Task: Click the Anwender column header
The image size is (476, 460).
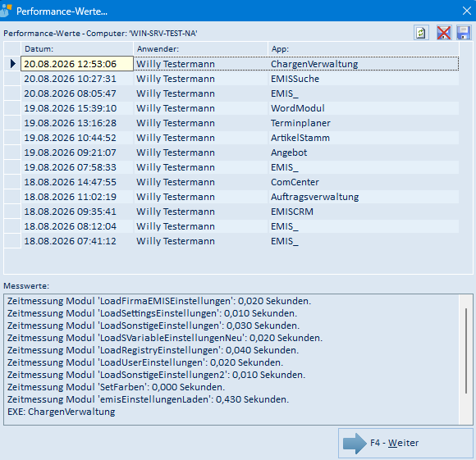Action: (x=201, y=49)
